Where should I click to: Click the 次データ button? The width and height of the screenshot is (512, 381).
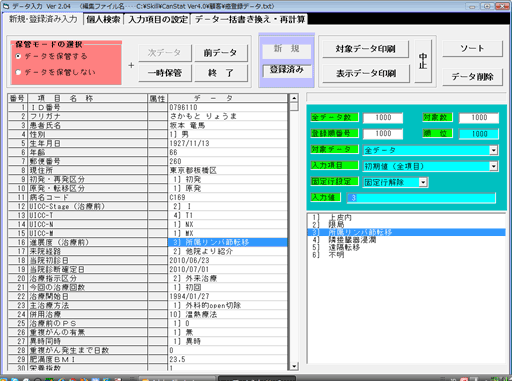pos(165,53)
